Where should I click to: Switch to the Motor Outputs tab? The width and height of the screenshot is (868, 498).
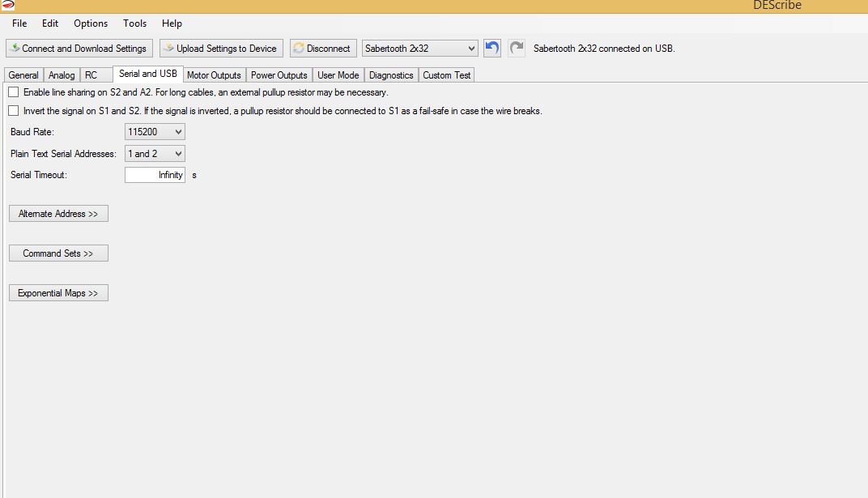214,75
